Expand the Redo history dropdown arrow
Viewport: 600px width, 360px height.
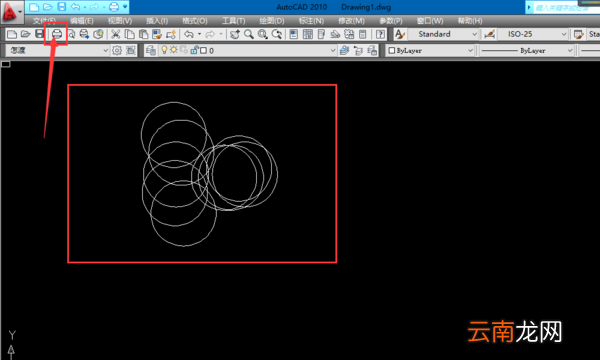pos(221,34)
